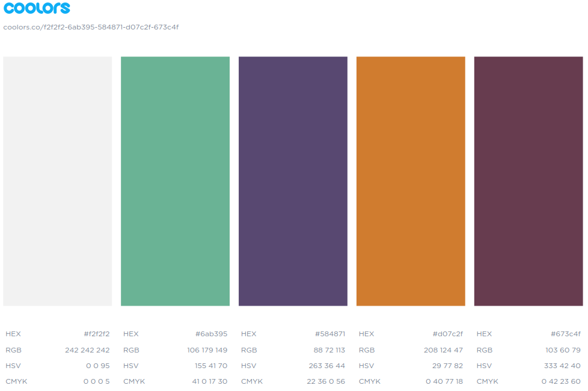Viewport: 588px width, 391px height.
Task: Click HEX label under maroon swatch
Action: coord(484,334)
